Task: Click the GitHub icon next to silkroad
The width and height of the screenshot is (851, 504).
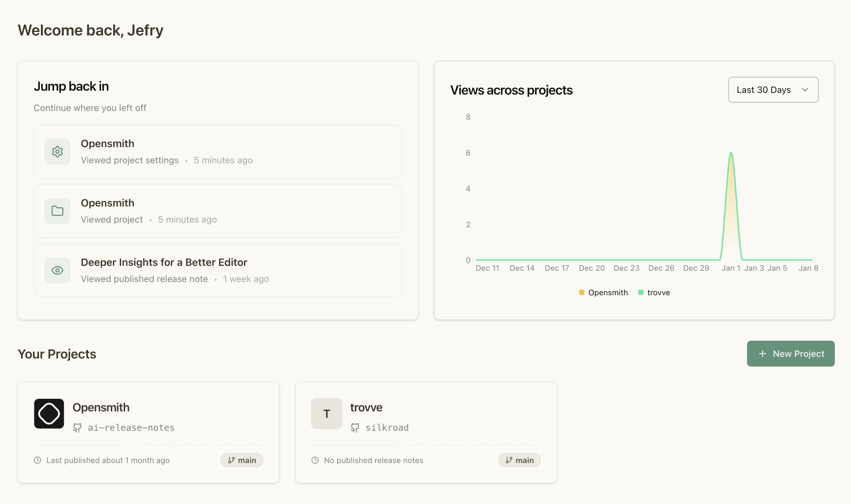Action: (x=355, y=428)
